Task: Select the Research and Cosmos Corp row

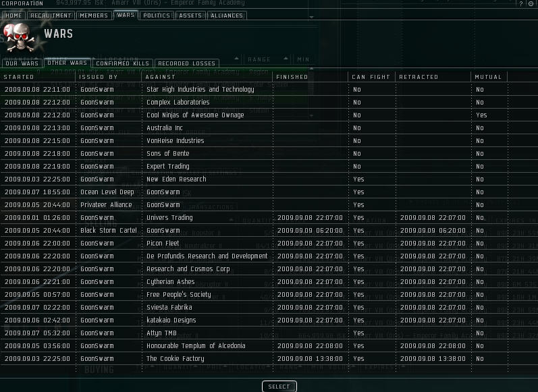Action: [269, 269]
